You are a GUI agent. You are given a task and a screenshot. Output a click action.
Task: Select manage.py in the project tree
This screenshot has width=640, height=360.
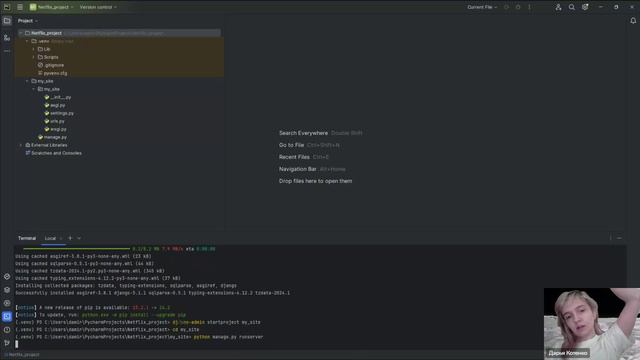pos(52,138)
